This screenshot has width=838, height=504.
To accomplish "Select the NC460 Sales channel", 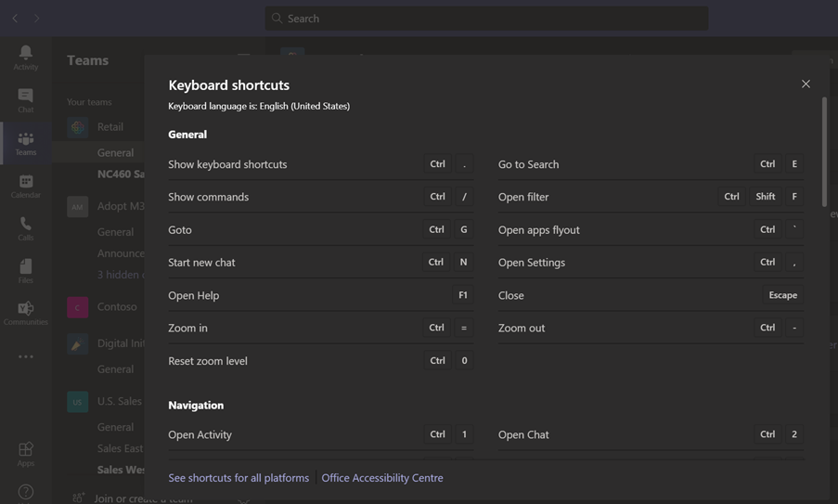I will point(121,174).
